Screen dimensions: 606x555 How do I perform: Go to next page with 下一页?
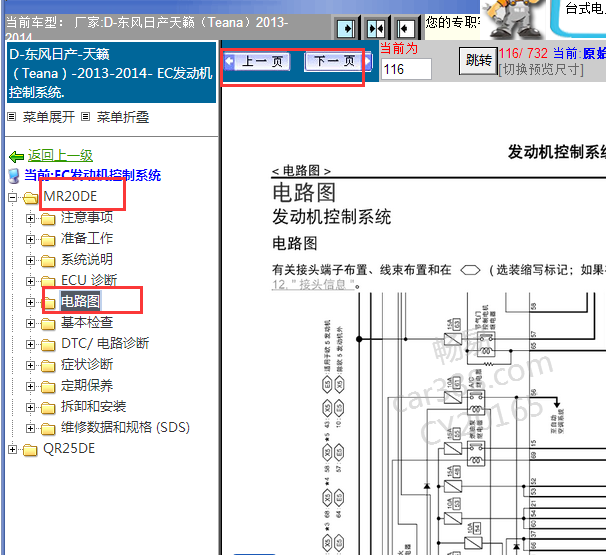(339, 61)
